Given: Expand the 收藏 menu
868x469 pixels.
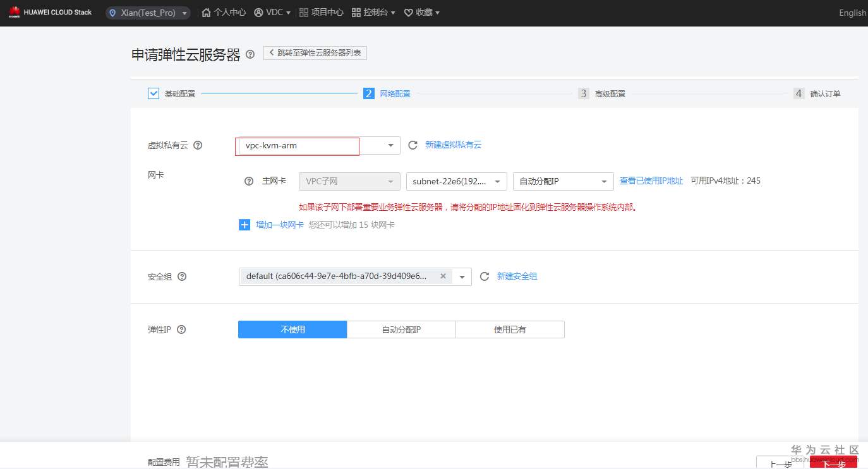Looking at the screenshot, I should (437, 13).
